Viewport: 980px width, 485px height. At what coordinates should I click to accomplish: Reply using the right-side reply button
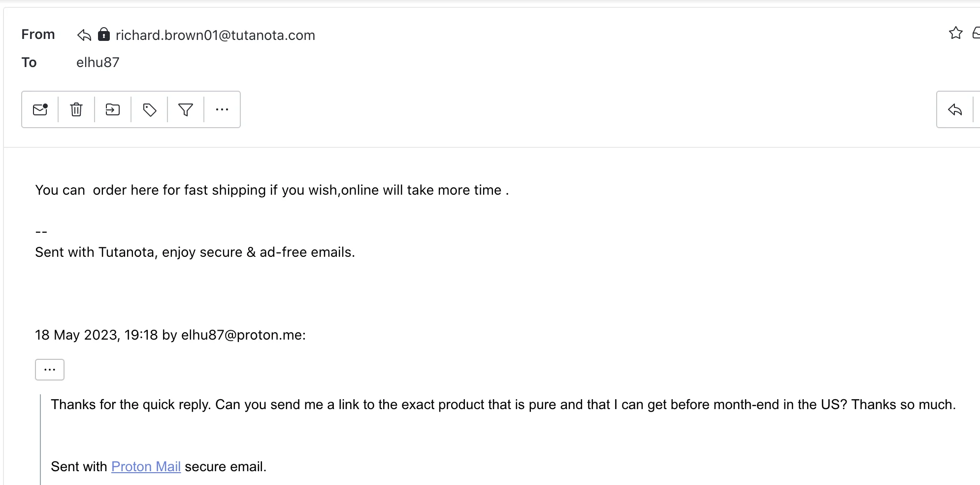tap(955, 109)
